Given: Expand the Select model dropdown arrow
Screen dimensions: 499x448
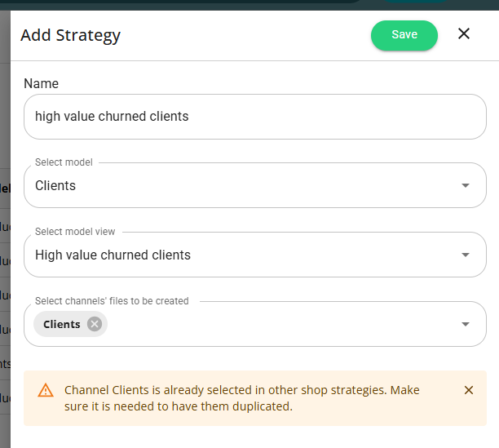Looking at the screenshot, I should 466,185.
